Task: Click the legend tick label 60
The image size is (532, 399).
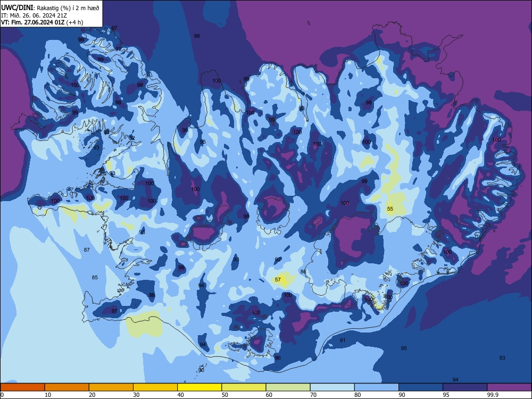Action: [269, 395]
